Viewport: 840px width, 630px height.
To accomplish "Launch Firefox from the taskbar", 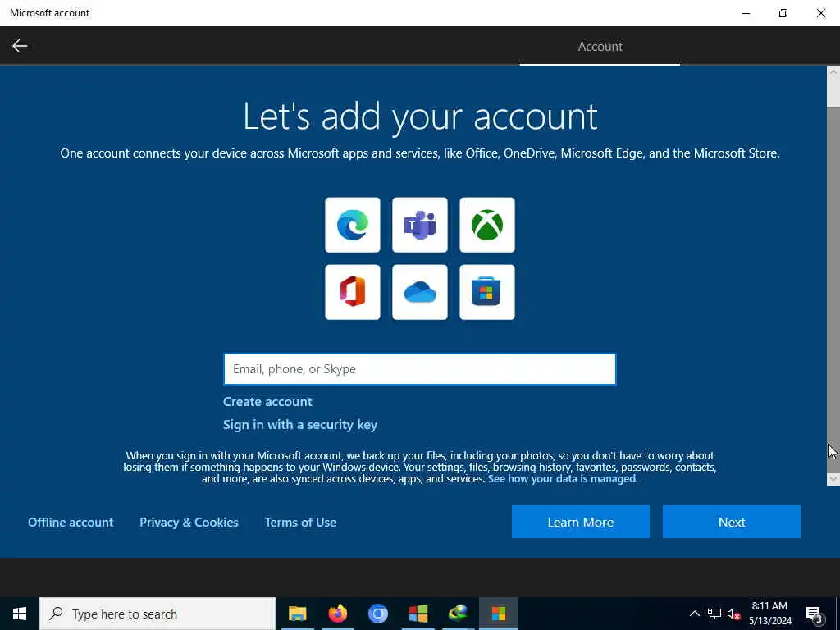I will (337, 614).
